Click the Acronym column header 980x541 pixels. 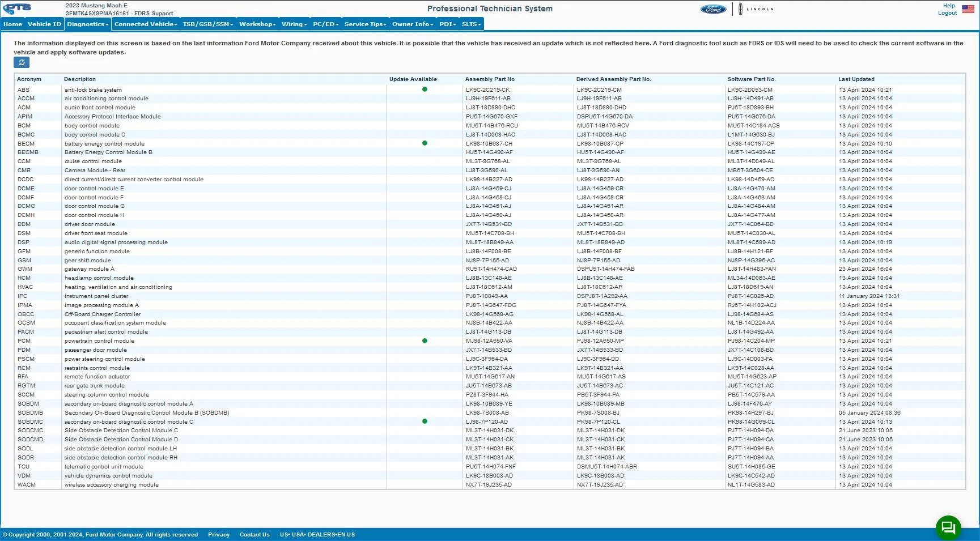click(x=29, y=79)
